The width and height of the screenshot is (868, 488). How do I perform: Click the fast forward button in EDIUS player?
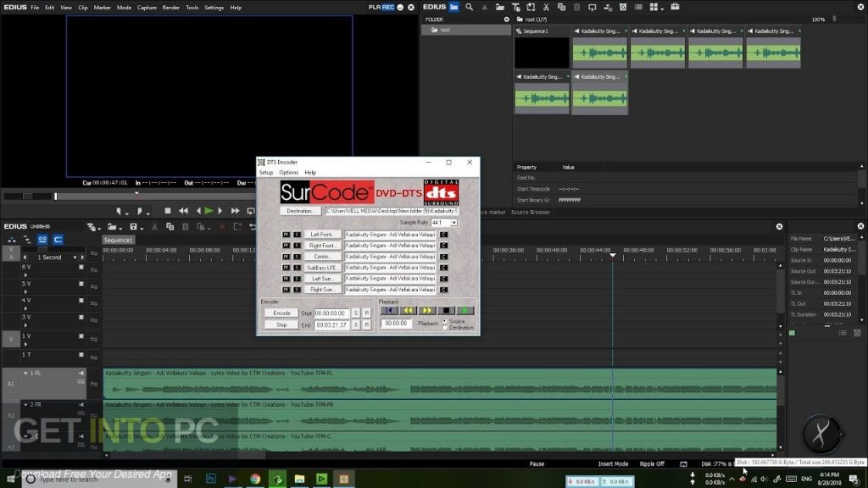tap(236, 211)
